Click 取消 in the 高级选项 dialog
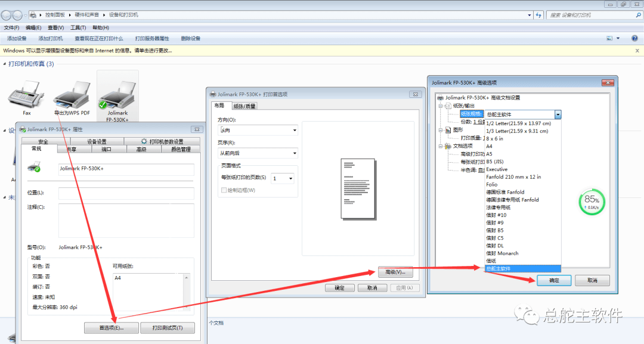Screen dimensions: 644x344 [x=592, y=280]
